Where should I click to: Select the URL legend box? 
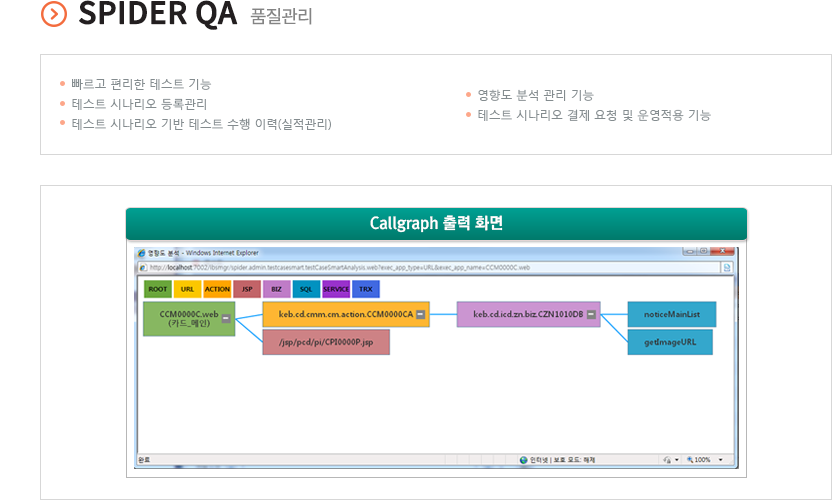187,289
